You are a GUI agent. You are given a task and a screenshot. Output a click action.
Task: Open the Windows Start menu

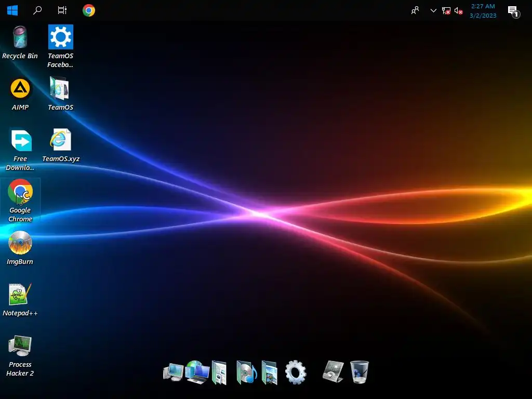coord(12,10)
